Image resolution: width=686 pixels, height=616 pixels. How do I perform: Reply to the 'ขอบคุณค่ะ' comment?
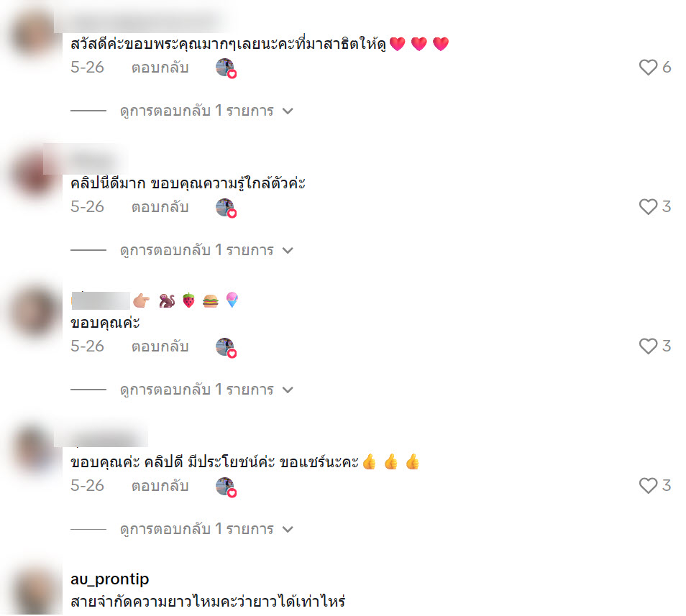point(160,346)
